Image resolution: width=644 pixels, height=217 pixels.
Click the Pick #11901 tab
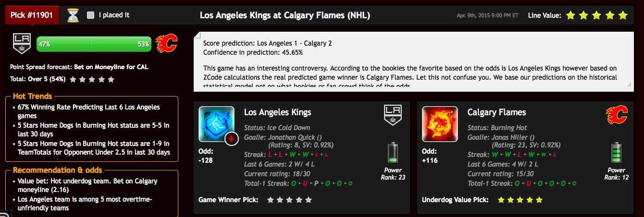click(32, 15)
